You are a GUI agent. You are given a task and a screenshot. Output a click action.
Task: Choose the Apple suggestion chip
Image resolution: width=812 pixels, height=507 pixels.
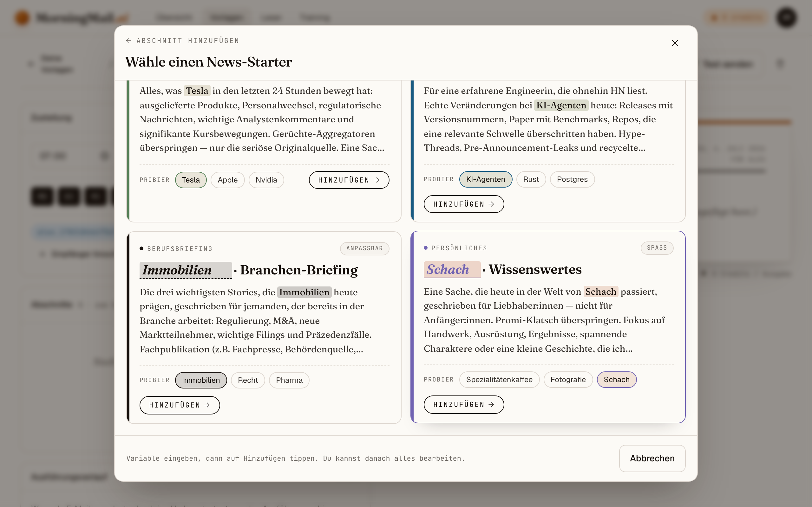click(227, 180)
